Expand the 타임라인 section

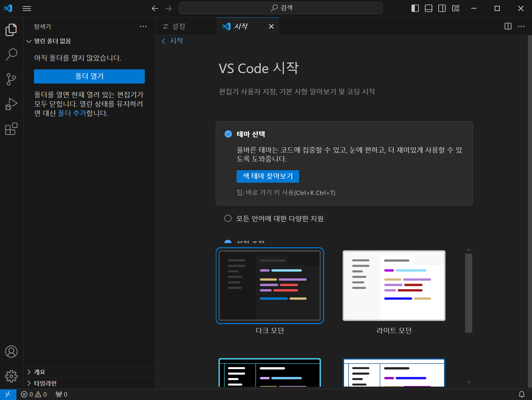[x=89, y=383]
